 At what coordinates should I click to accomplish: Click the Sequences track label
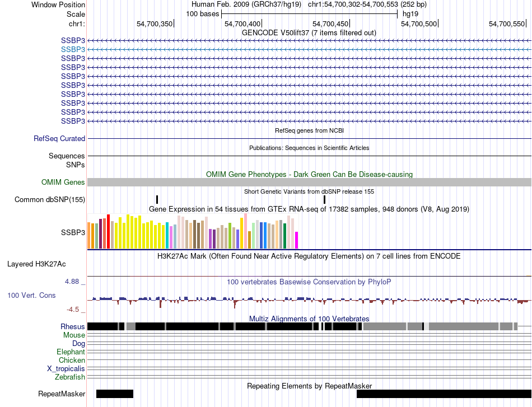click(67, 156)
